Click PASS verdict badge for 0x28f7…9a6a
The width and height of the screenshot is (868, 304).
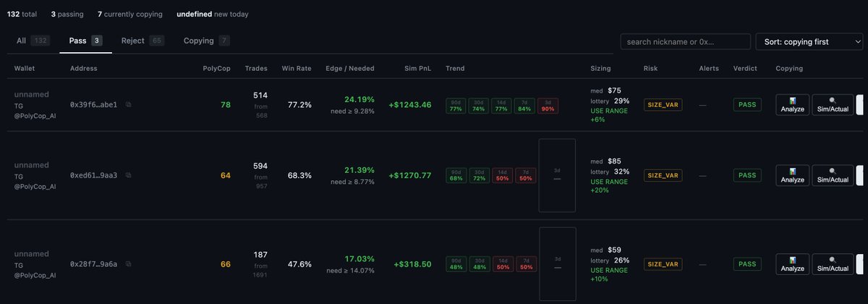point(747,264)
